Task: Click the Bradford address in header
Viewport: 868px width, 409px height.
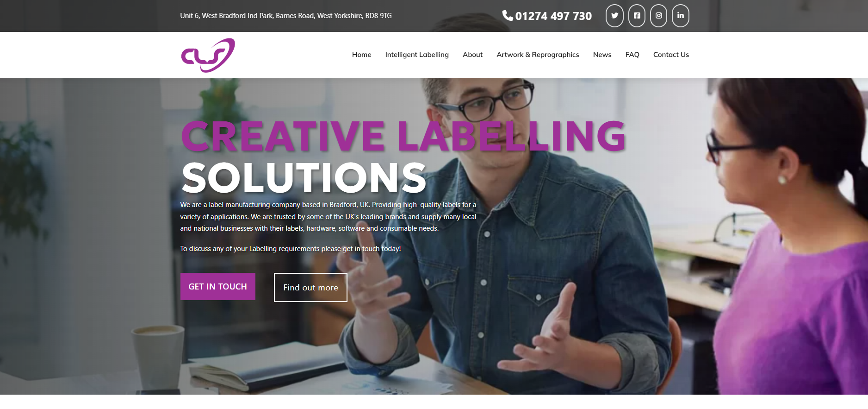Action: tap(286, 16)
